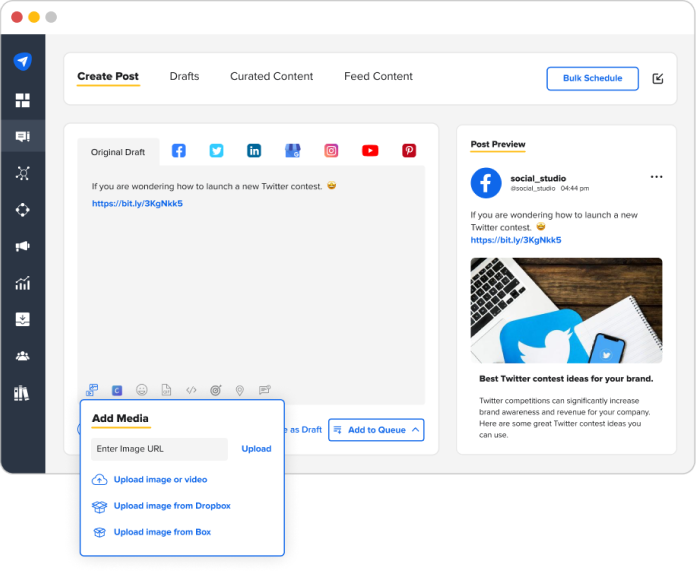Click the Add to Queue button
Screen dimensions: 696x574
click(376, 430)
